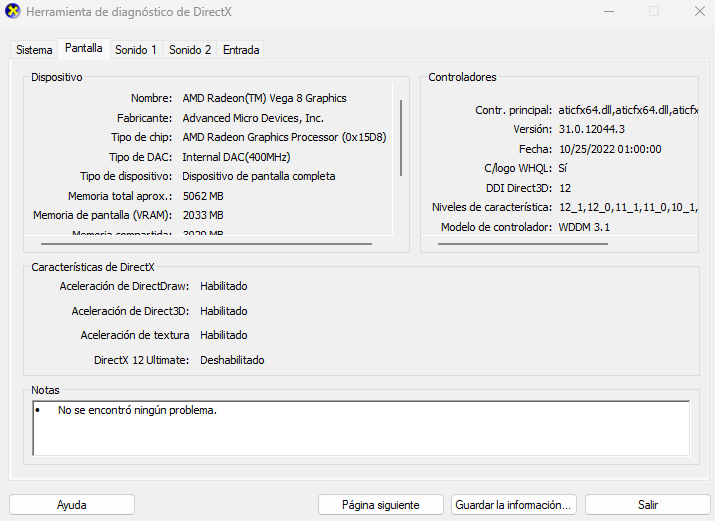Screen dimensions: 715x521
Task: Click the Salir button
Action: click(x=648, y=505)
